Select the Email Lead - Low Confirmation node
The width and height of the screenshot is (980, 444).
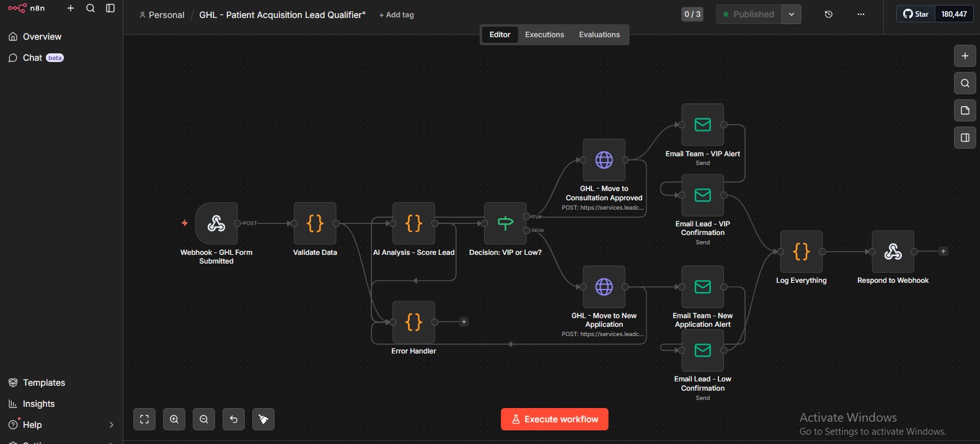click(703, 350)
